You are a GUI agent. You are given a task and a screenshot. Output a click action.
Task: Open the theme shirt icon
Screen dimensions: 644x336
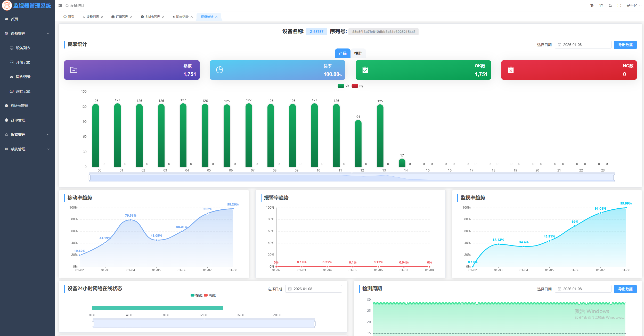tap(601, 5)
